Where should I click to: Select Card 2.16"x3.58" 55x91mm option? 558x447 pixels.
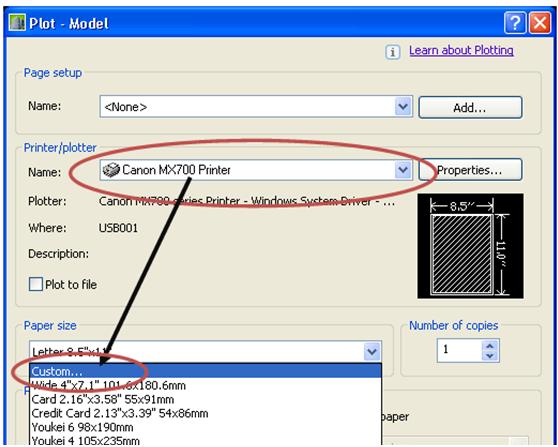point(205,399)
